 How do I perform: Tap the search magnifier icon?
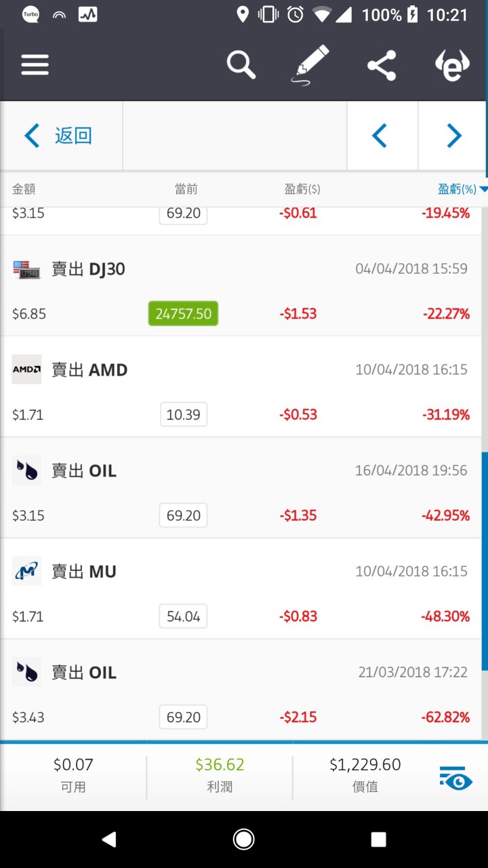[241, 65]
